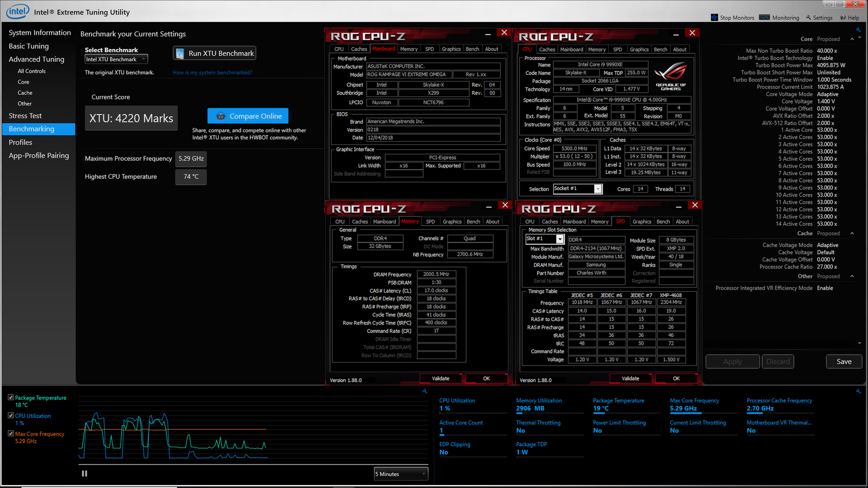Viewport: 868px width, 488px height.
Task: Open Settings wrench icon
Action: pyautogui.click(x=809, y=18)
